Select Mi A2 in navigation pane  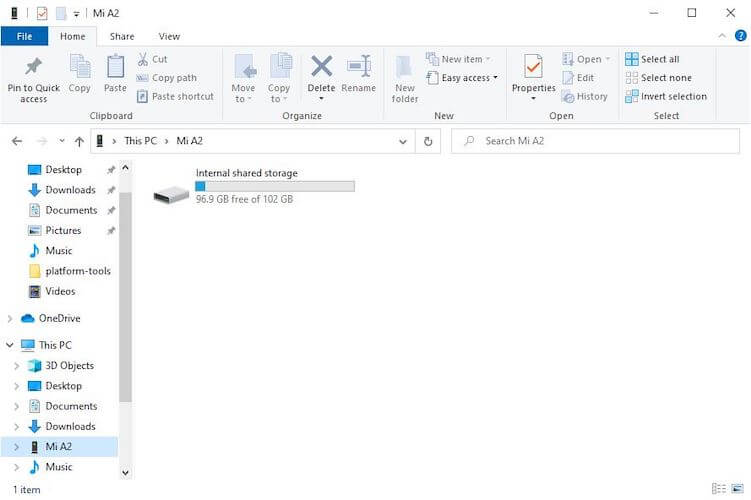[x=58, y=447]
